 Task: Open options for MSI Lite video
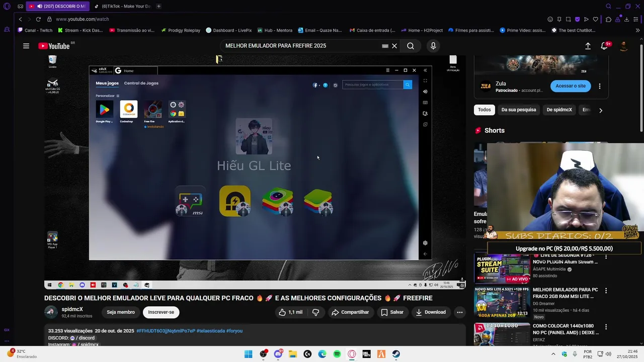pos(606,291)
